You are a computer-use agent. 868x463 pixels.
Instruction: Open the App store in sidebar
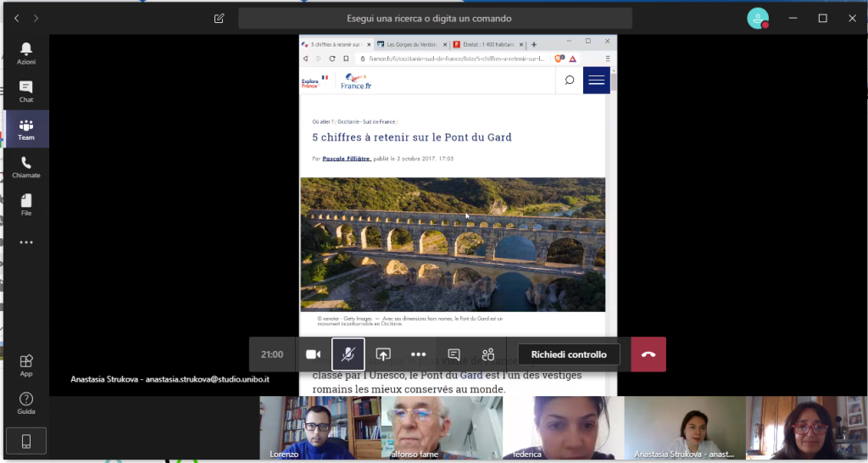[26, 365]
